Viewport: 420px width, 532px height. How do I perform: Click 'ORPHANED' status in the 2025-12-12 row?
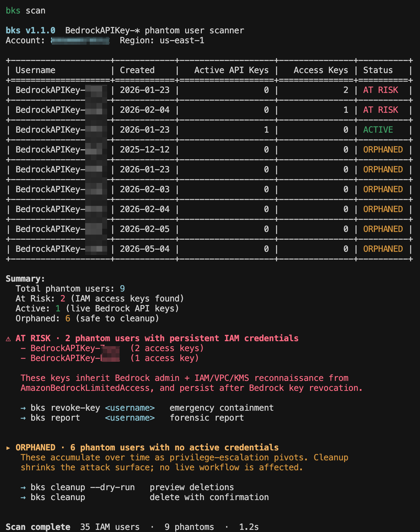[383, 150]
